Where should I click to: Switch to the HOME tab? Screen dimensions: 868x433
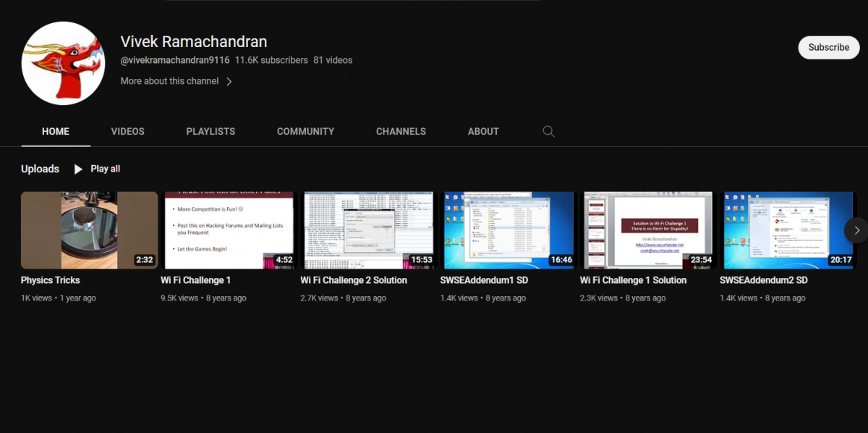56,131
